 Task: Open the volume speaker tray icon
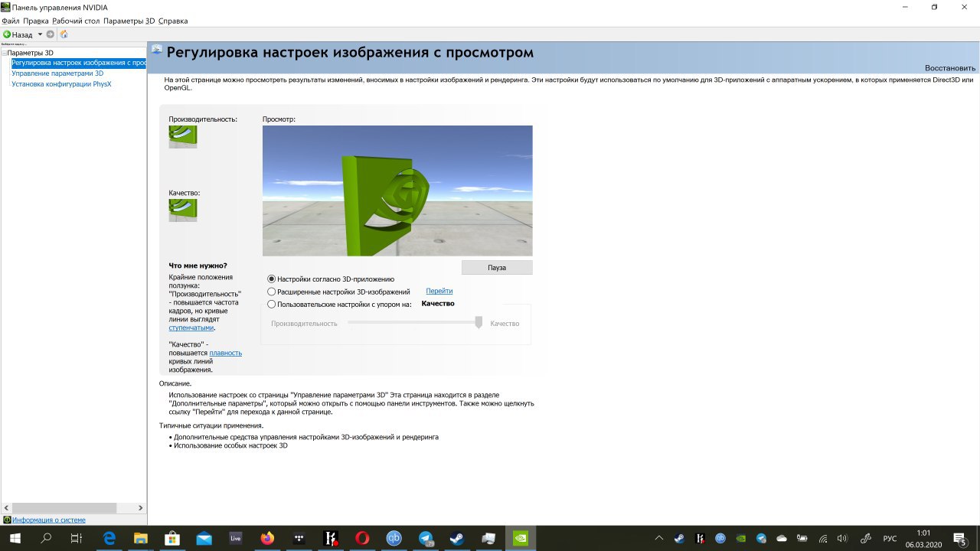coord(842,539)
